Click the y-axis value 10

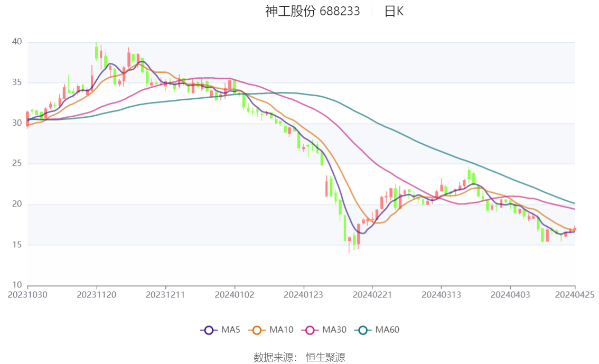(x=17, y=285)
